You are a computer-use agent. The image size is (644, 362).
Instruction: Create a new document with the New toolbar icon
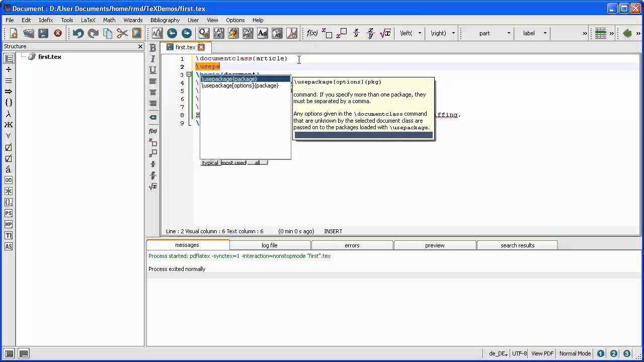coord(14,33)
